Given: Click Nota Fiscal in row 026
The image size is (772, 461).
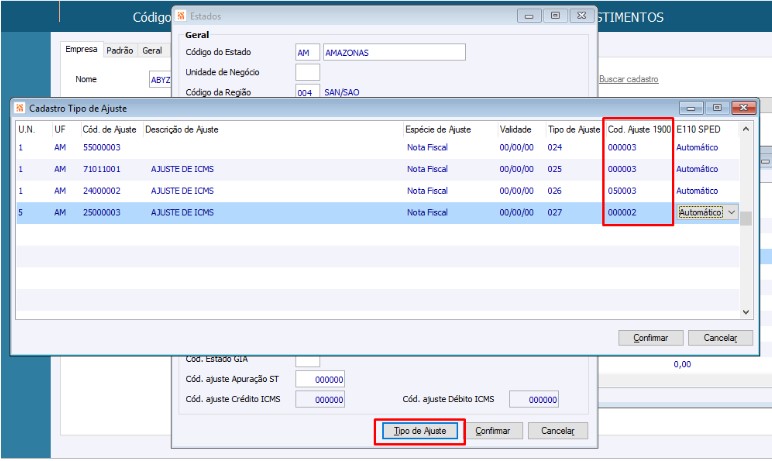Looking at the screenshot, I should 427,191.
